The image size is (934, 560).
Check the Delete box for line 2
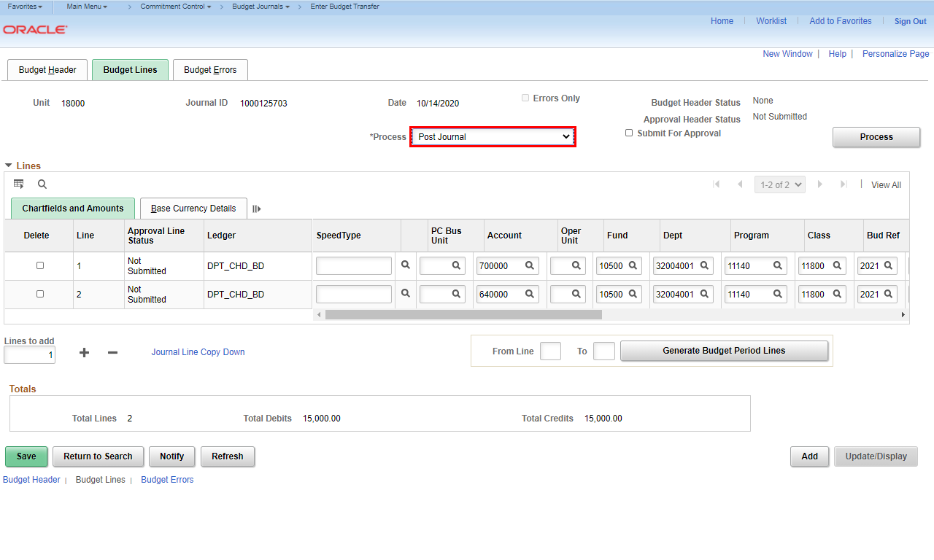tap(40, 295)
